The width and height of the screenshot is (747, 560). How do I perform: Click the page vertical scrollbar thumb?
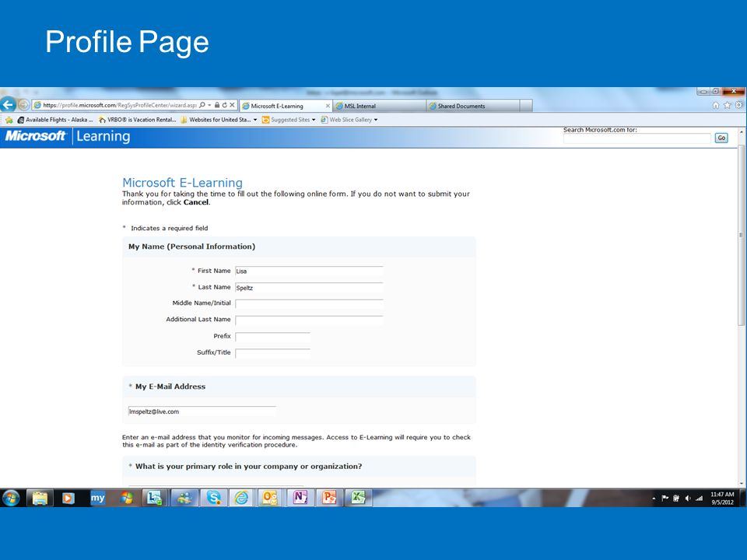point(742,236)
